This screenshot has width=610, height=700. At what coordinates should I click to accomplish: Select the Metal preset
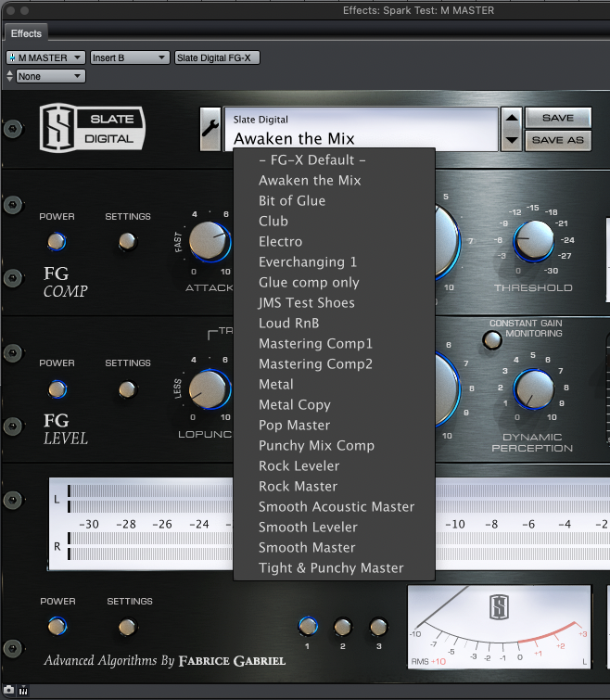coord(334,385)
